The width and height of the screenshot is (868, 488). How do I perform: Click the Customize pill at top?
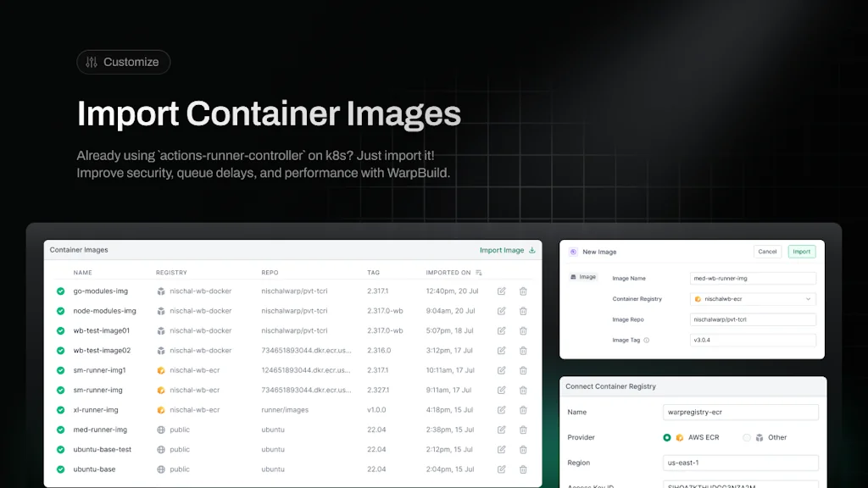point(123,62)
